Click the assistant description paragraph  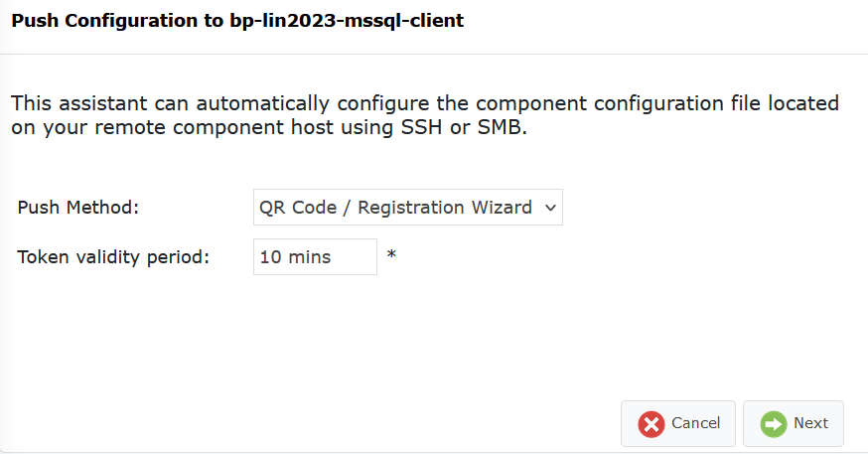425,115
